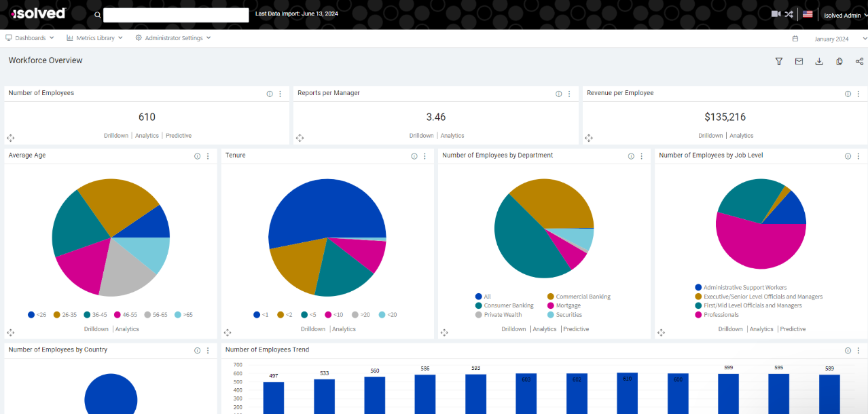
Task: Toggle the 26-35 legend item in Average Age
Action: point(65,315)
